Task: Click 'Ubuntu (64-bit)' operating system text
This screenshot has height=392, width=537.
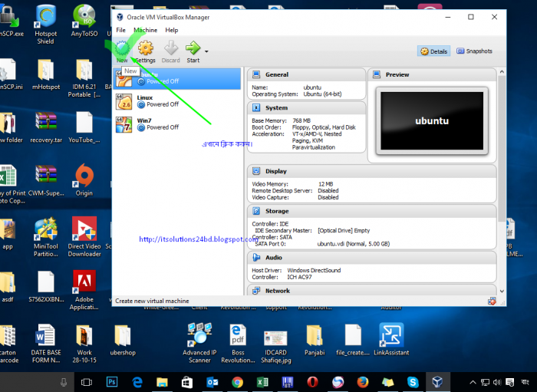Action: 322,94
